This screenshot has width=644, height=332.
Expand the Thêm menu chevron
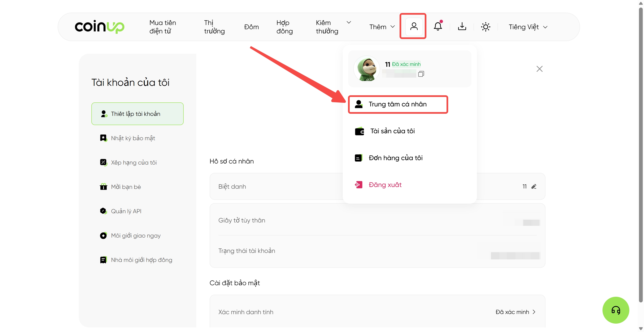point(392,26)
